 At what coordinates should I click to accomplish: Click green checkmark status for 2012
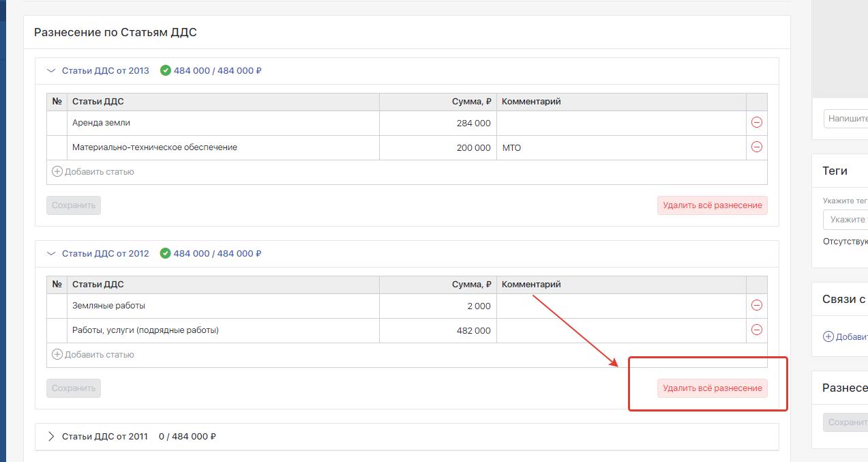(x=165, y=253)
